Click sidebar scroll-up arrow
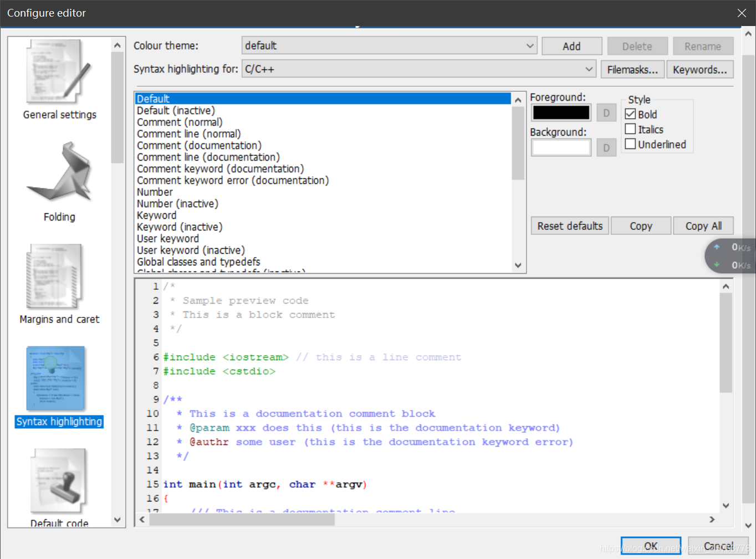Screen dimensions: 756x559 coord(117,45)
